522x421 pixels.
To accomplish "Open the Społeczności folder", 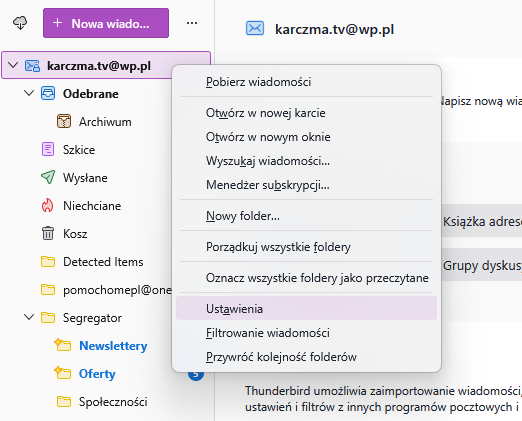I will (x=113, y=402).
